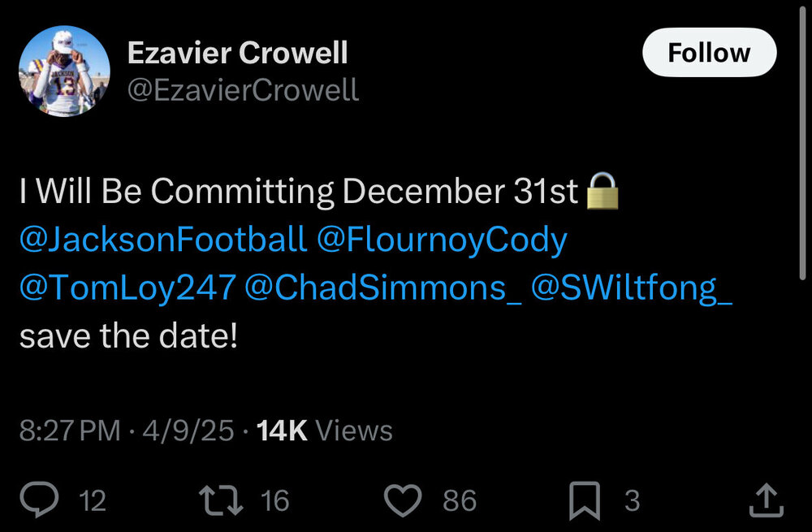Image resolution: width=812 pixels, height=532 pixels.
Task: Bookmark this post with the bookmark icon
Action: pos(585,500)
